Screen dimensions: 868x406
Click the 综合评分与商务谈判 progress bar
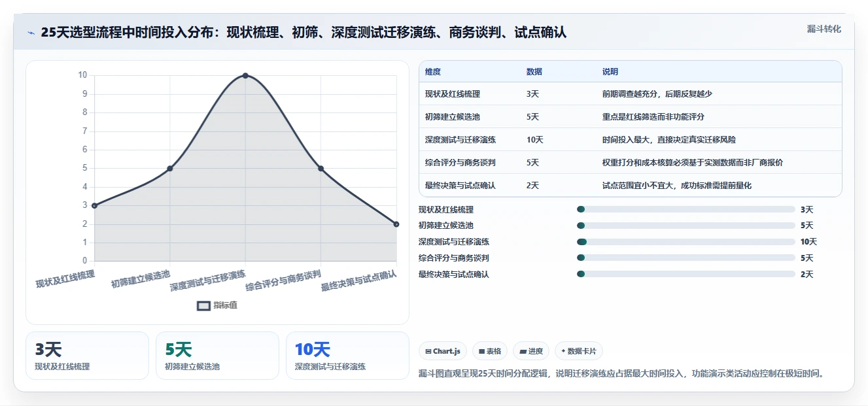click(686, 258)
